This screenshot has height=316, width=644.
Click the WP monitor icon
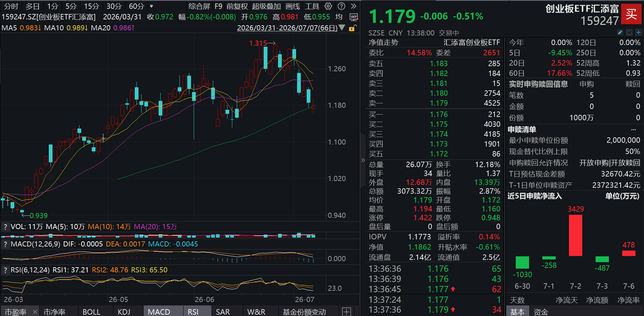(354, 17)
